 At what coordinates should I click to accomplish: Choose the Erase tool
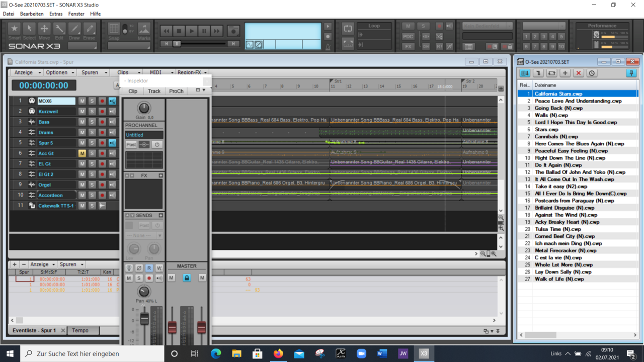click(89, 30)
